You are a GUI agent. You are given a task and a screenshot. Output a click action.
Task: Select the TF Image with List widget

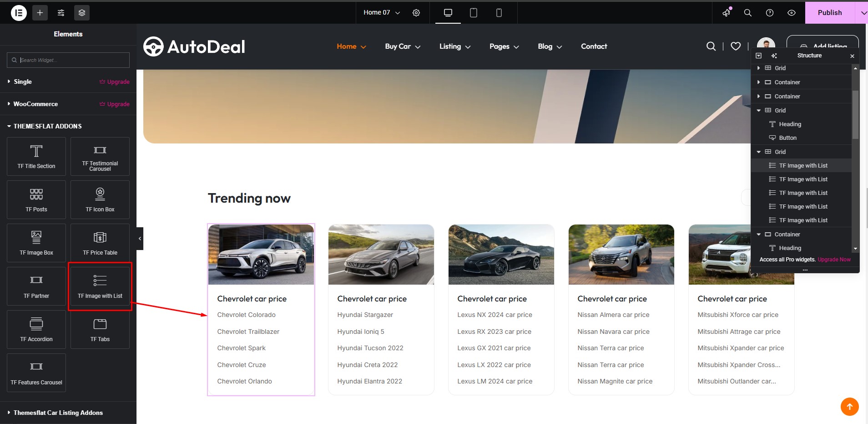point(100,286)
